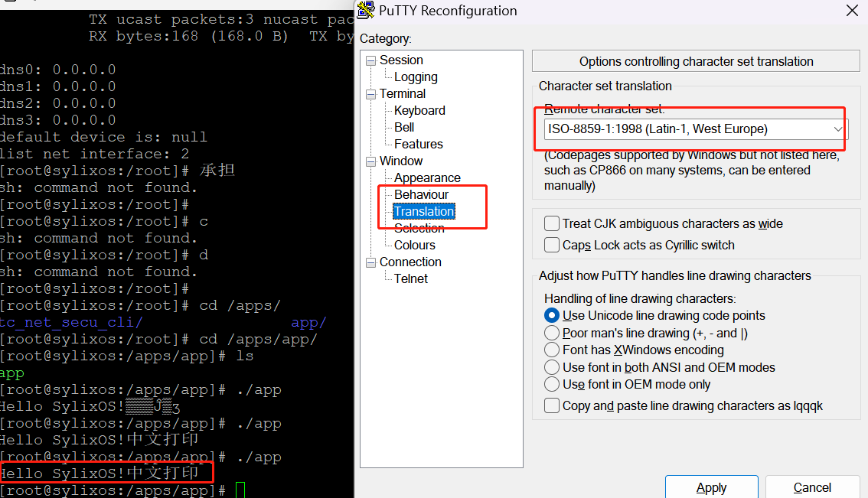Click the green cursor in the terminal prompt
The height and width of the screenshot is (498, 868).
pos(240,490)
